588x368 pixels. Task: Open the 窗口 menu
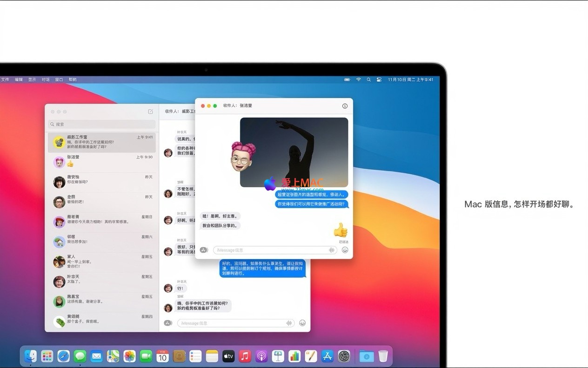tap(59, 79)
